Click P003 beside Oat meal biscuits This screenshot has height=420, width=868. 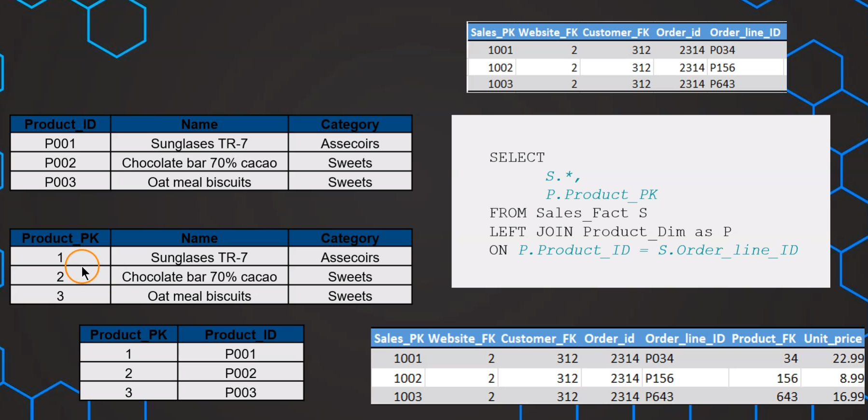tap(60, 182)
